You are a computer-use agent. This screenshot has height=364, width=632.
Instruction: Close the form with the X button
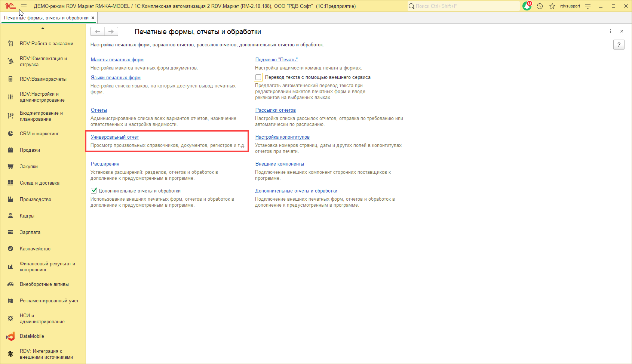622,31
